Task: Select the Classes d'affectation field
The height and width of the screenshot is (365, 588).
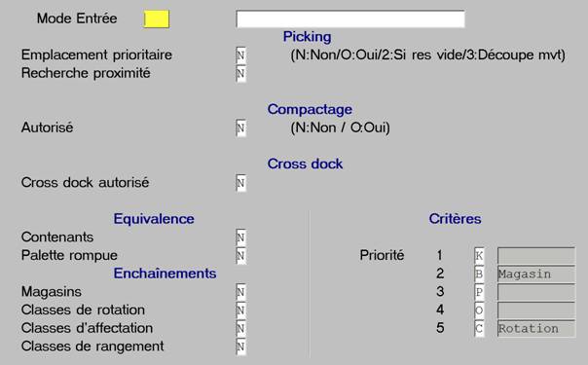Action: [x=241, y=329]
